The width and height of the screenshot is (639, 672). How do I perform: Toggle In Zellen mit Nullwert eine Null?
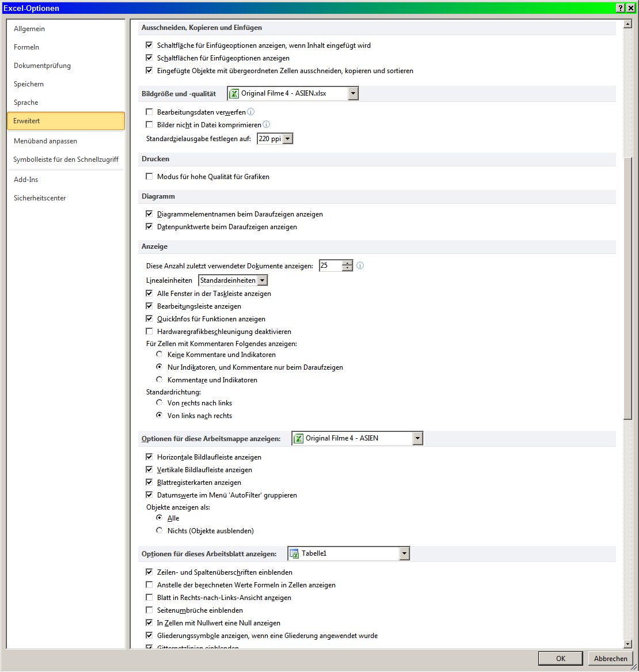click(x=149, y=622)
